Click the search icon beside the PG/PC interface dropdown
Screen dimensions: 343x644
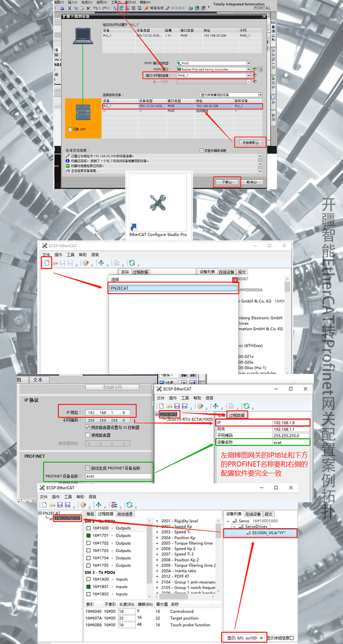coord(259,69)
